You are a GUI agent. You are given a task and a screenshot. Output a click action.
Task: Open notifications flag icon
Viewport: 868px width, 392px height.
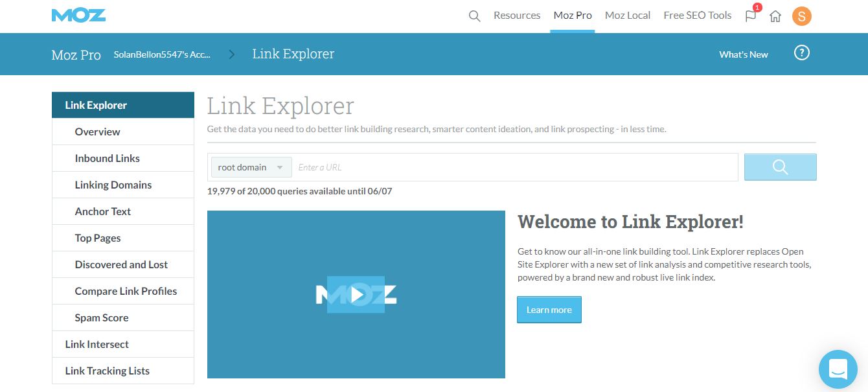pos(751,16)
